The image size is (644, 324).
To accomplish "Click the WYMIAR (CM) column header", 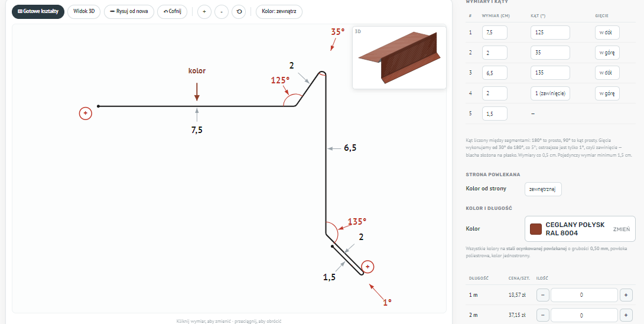I will [496, 16].
